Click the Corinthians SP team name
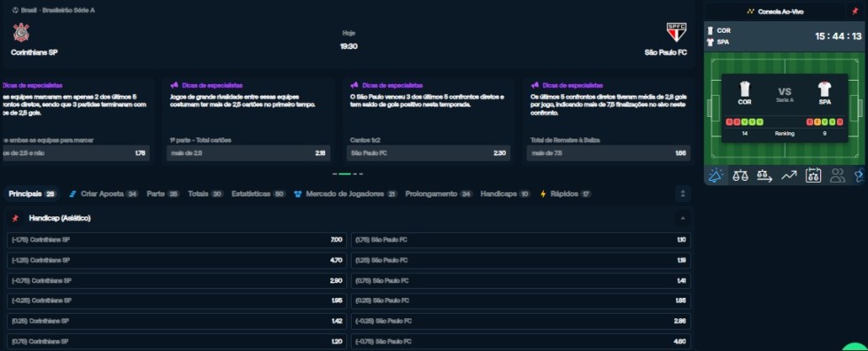 [x=35, y=52]
